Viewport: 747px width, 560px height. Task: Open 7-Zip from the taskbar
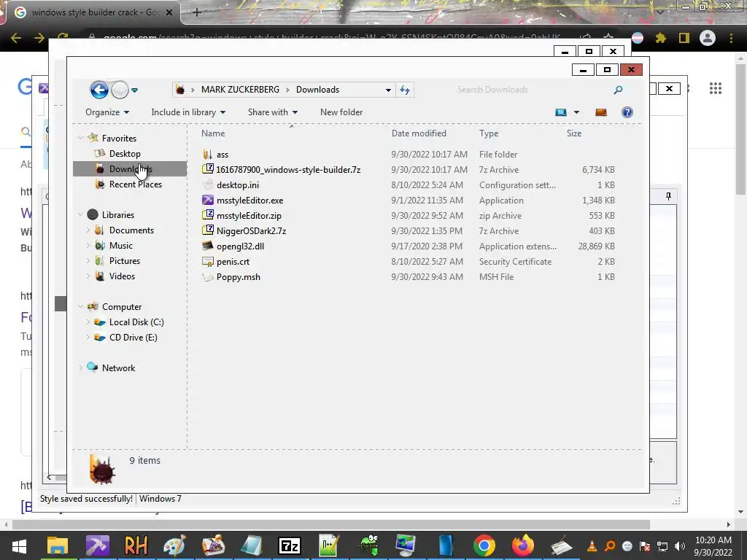(290, 545)
